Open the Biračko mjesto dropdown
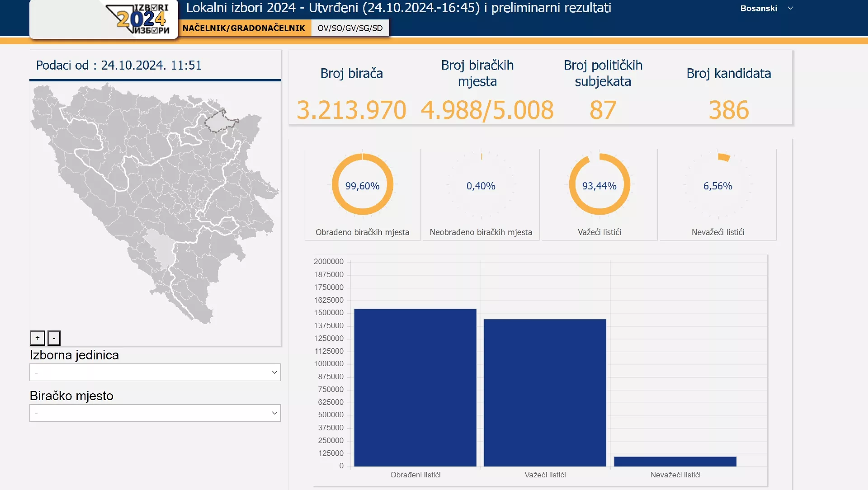The width and height of the screenshot is (868, 490). [x=155, y=413]
